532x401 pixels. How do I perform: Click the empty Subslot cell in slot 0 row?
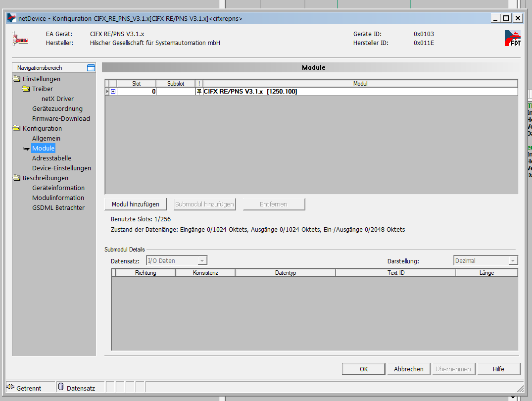coord(175,91)
